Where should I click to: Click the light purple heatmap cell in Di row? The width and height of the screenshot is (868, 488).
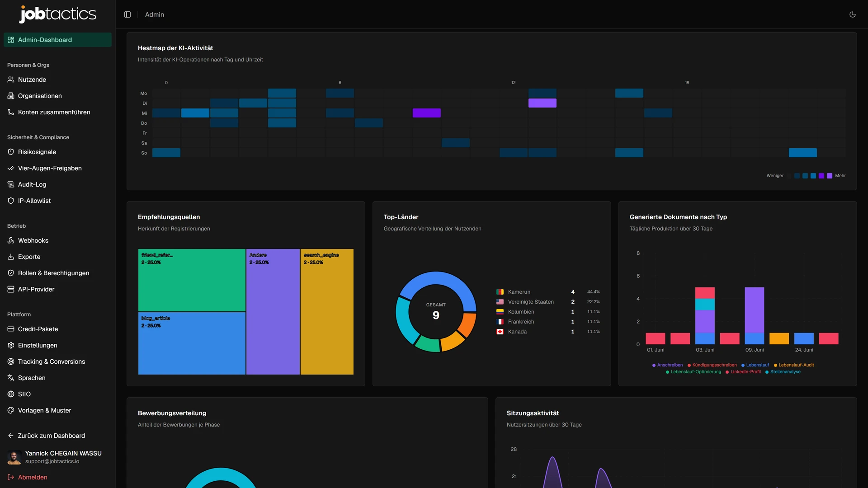point(542,103)
